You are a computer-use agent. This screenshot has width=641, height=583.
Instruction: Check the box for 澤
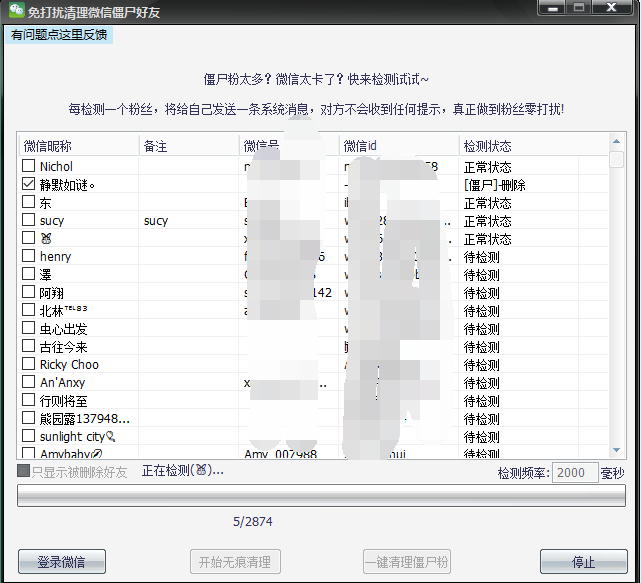(x=28, y=274)
